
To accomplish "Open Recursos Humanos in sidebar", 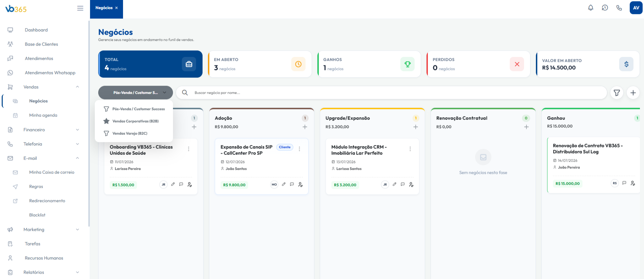I will tap(44, 258).
